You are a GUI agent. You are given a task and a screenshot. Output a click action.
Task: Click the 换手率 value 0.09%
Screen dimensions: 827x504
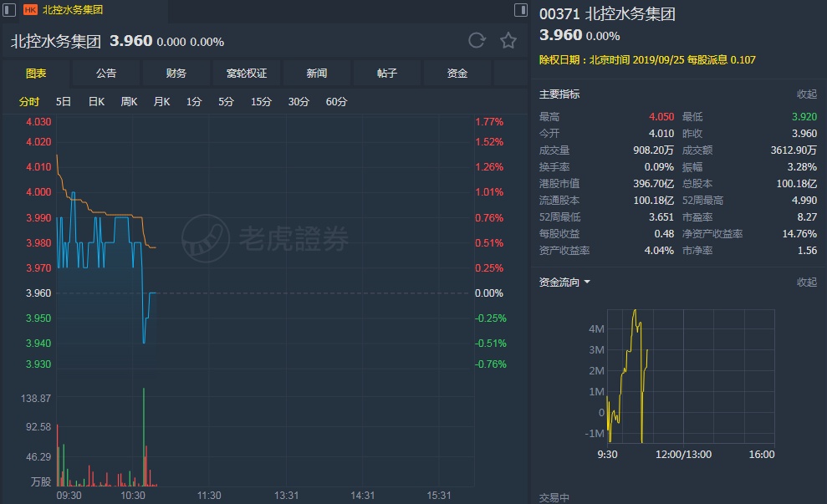[659, 167]
